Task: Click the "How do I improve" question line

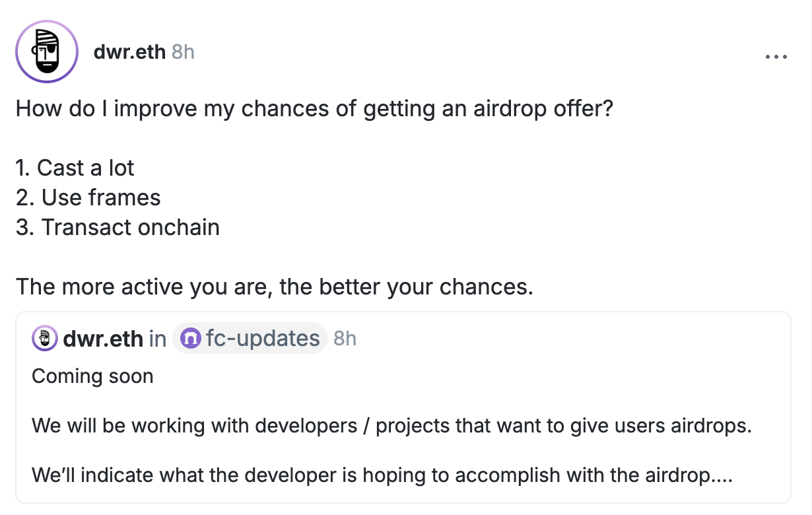Action: click(x=314, y=108)
